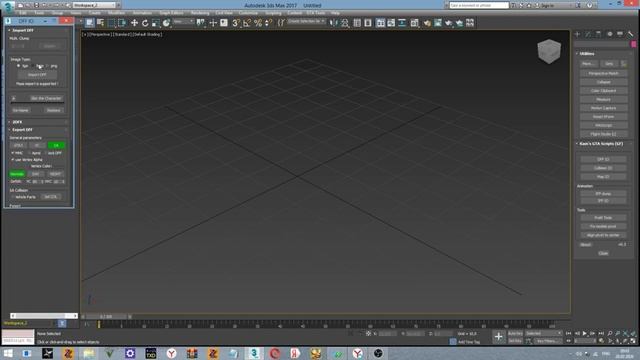Open the Scene Explorer toggle

click(357, 23)
